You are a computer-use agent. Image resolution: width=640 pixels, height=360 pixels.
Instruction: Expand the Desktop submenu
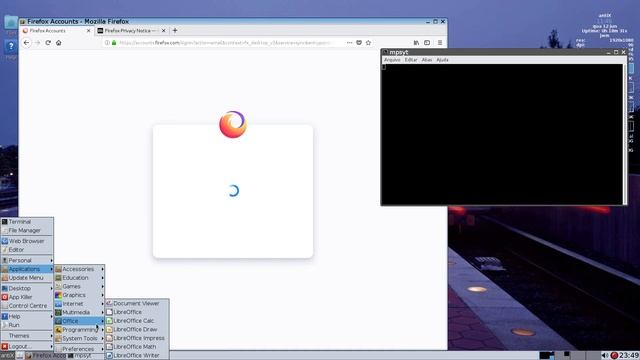[27, 289]
